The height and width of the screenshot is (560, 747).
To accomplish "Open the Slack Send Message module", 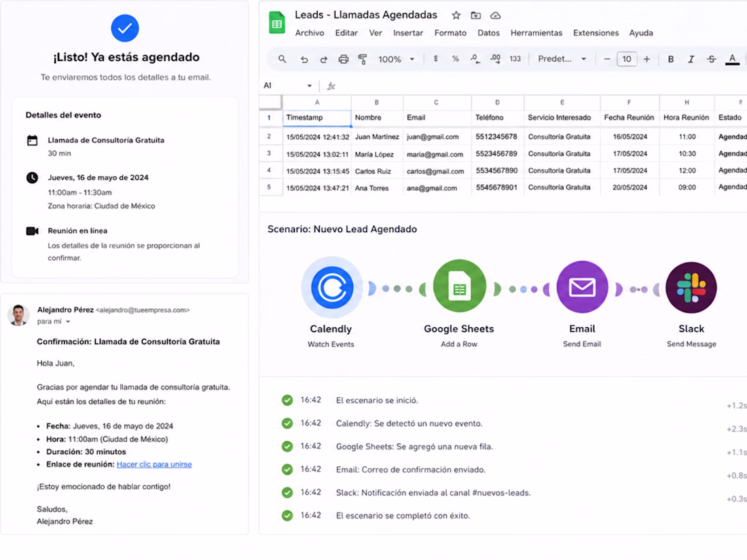I will (691, 287).
